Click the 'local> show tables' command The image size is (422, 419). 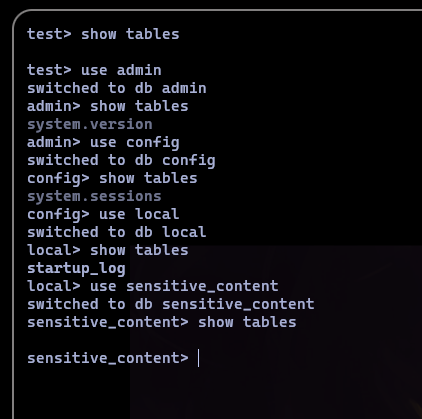click(x=108, y=250)
